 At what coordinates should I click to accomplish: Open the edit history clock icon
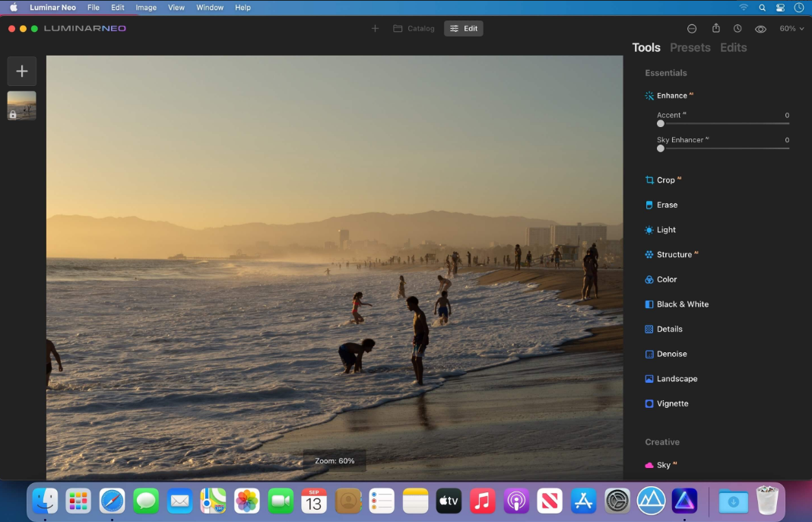click(x=737, y=29)
